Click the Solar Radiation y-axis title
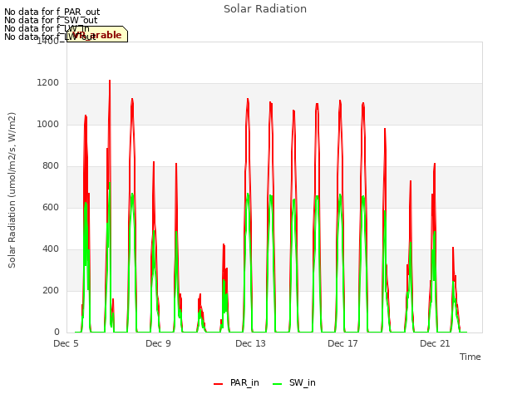The height and width of the screenshot is (399, 532). [12, 190]
